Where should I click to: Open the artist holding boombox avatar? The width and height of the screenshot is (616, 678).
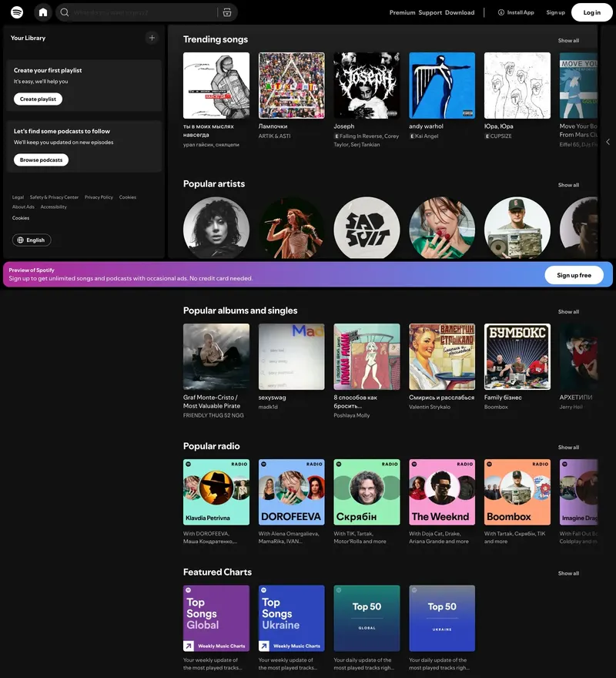517,228
